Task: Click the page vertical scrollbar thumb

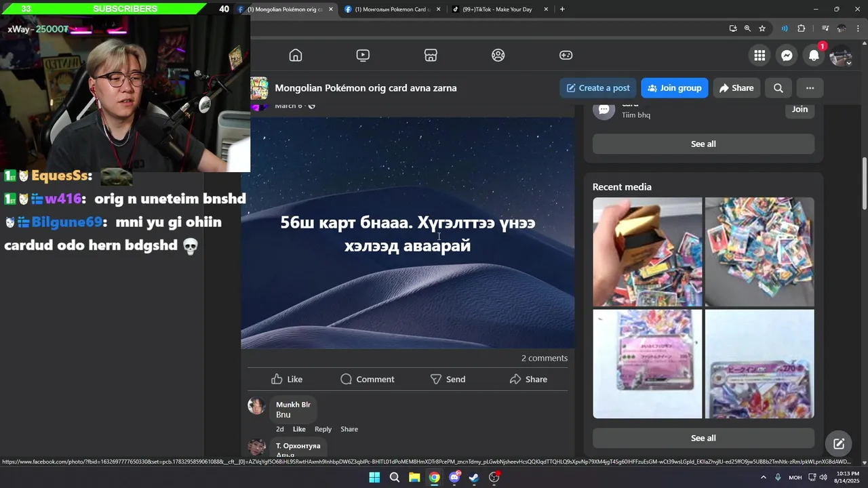Action: [864, 184]
